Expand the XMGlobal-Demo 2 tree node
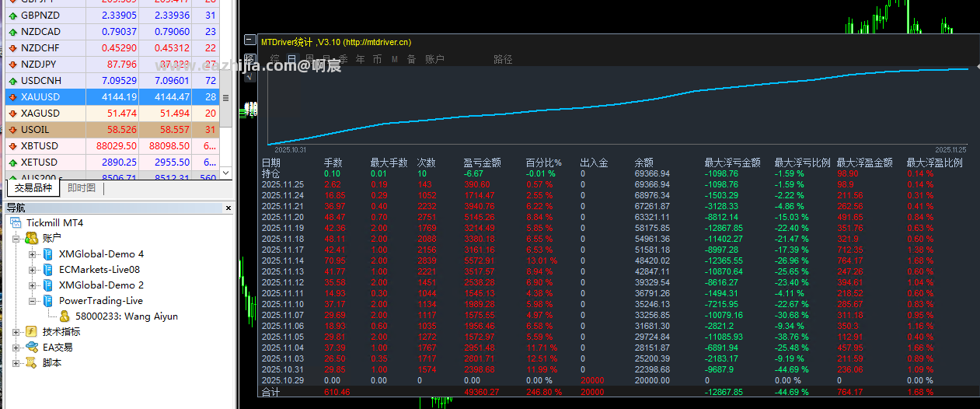 pyautogui.click(x=32, y=285)
